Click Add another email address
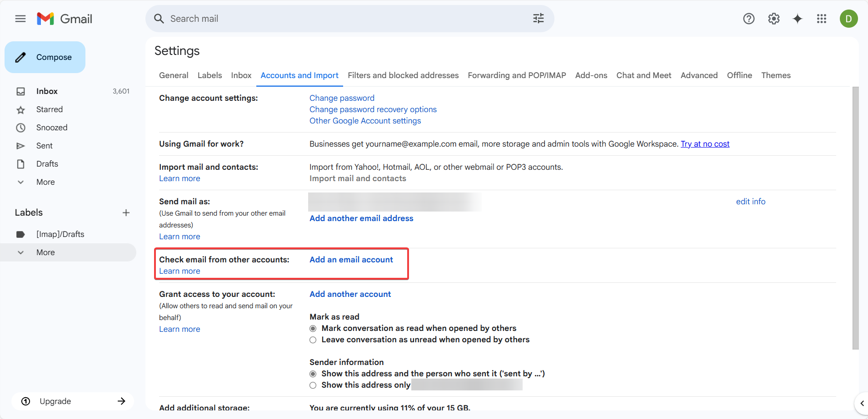 click(x=361, y=218)
